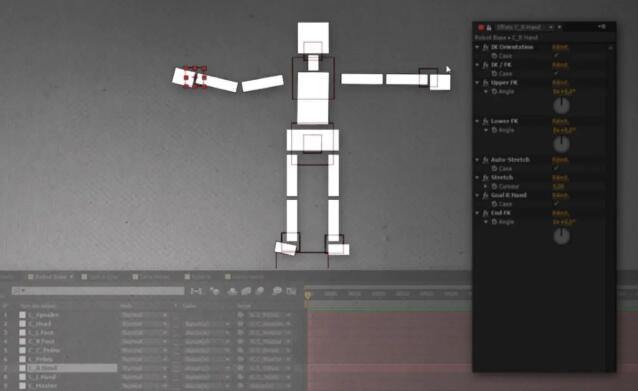Image resolution: width=638 pixels, height=391 pixels.
Task: Toggle the fx switch for Auto-Stretch
Action: (485, 160)
